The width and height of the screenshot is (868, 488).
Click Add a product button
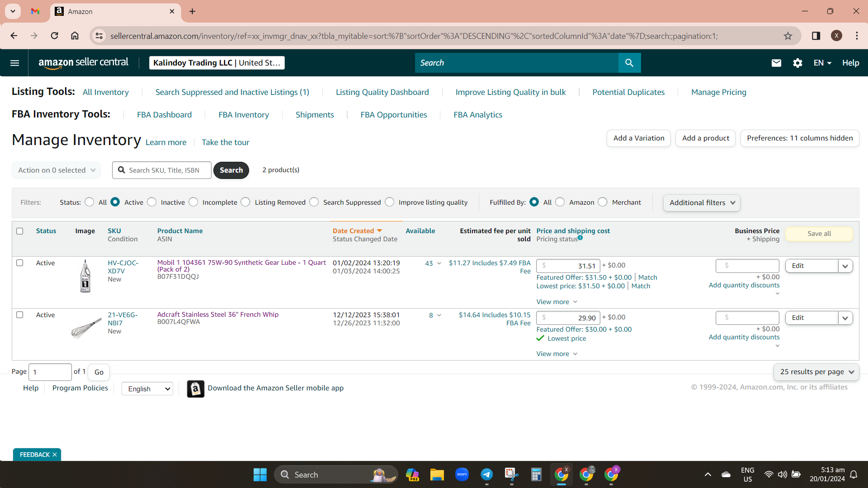point(706,138)
